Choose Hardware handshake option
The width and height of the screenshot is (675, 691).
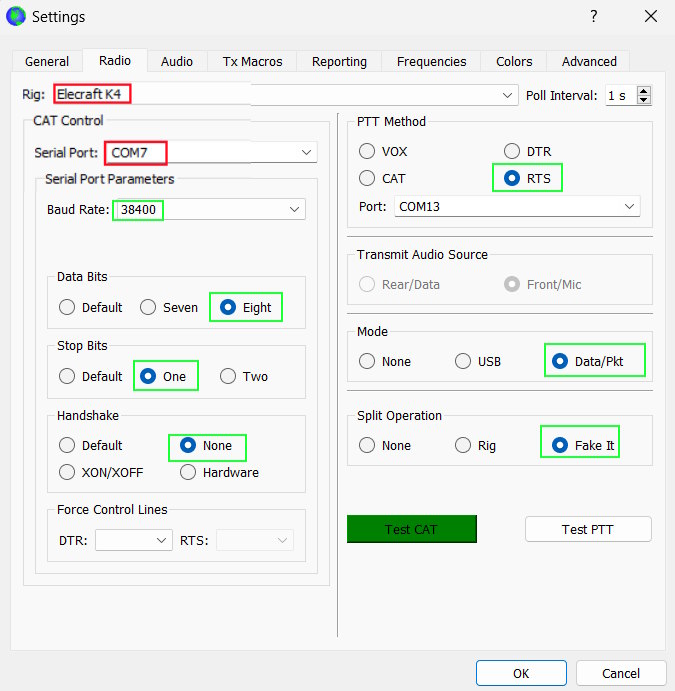click(x=188, y=472)
